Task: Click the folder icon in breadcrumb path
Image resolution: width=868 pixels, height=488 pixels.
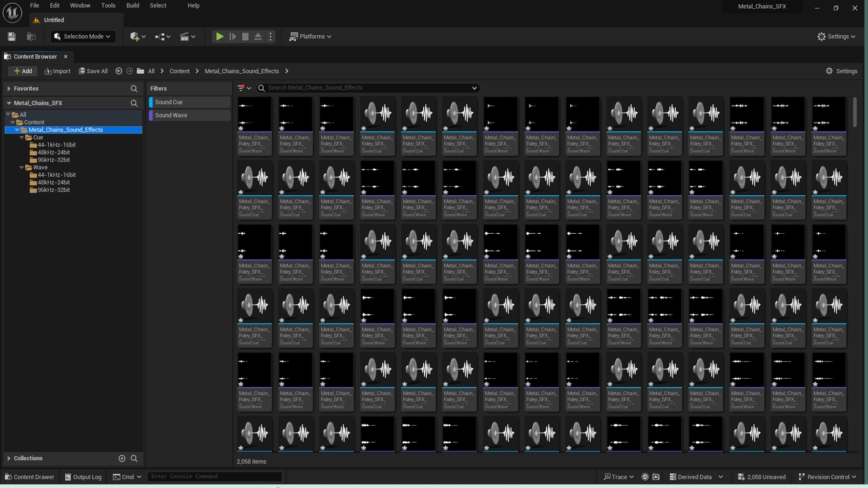Action: click(x=140, y=71)
